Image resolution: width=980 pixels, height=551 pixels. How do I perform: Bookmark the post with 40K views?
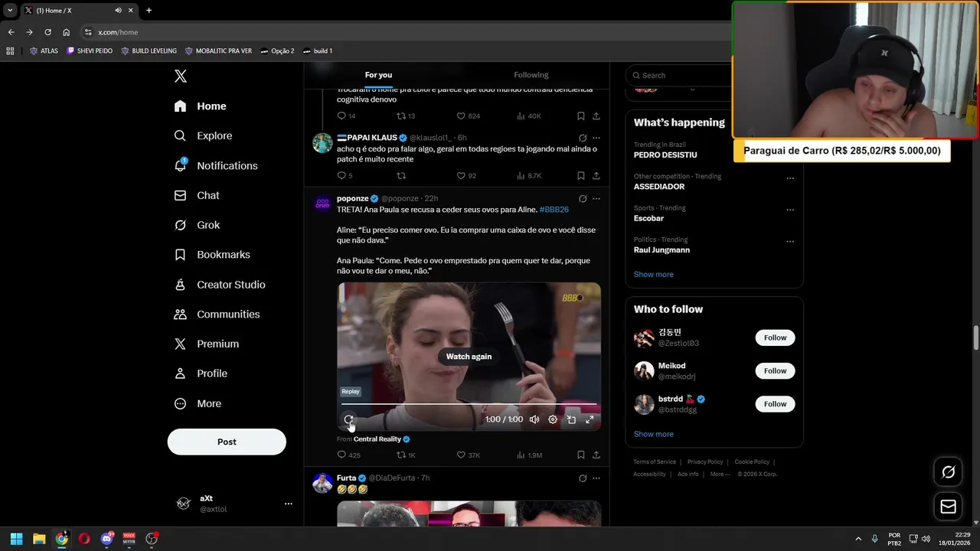[x=580, y=116]
